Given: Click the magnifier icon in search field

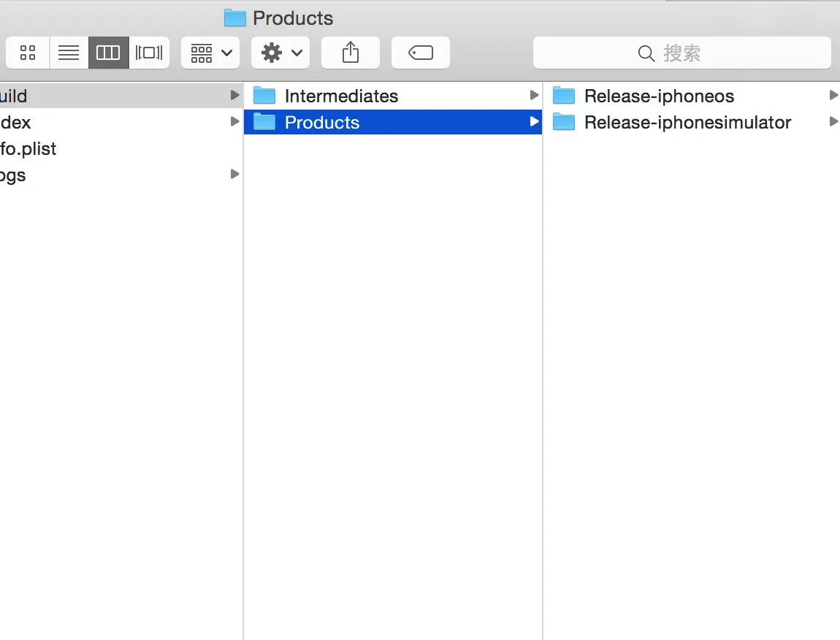Looking at the screenshot, I should [x=646, y=53].
